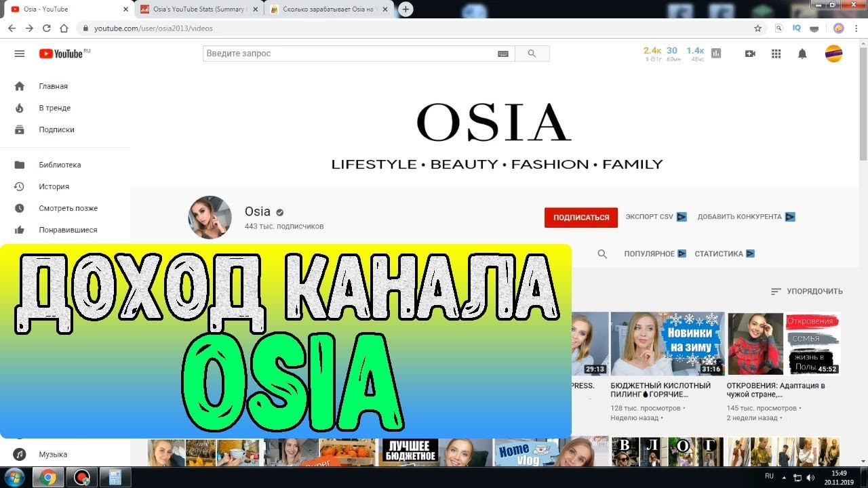The image size is (868, 488).
Task: Reload the page with refresh icon
Action: [x=47, y=28]
